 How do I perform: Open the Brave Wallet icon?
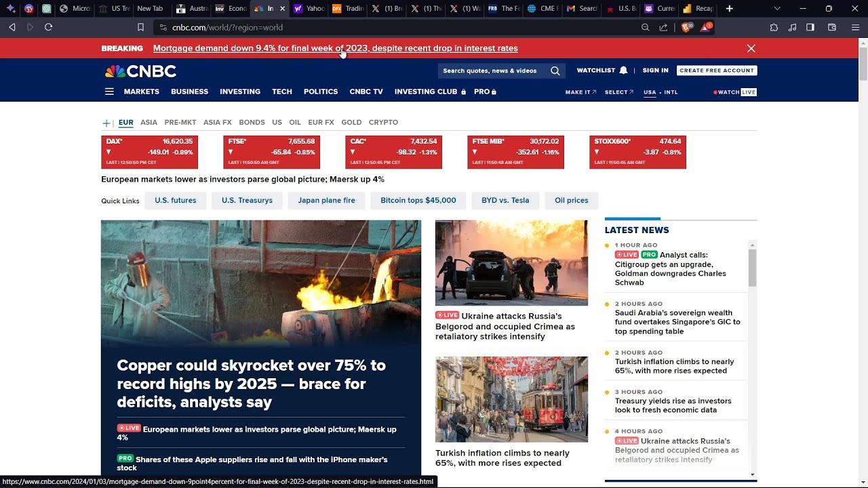tap(832, 27)
